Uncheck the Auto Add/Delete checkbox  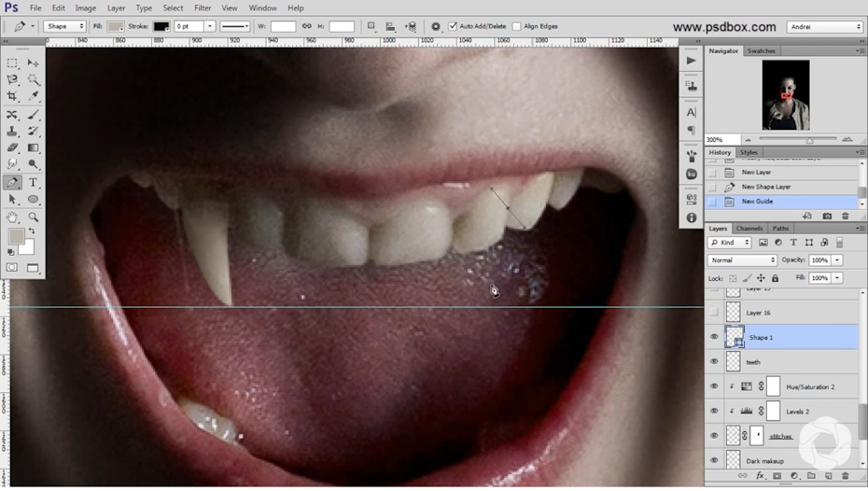[x=454, y=26]
